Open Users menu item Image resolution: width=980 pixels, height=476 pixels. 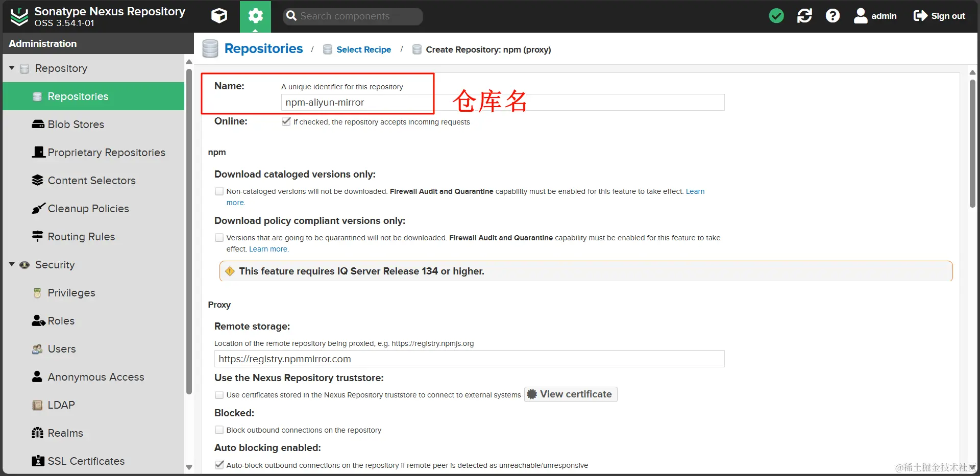coord(93,349)
